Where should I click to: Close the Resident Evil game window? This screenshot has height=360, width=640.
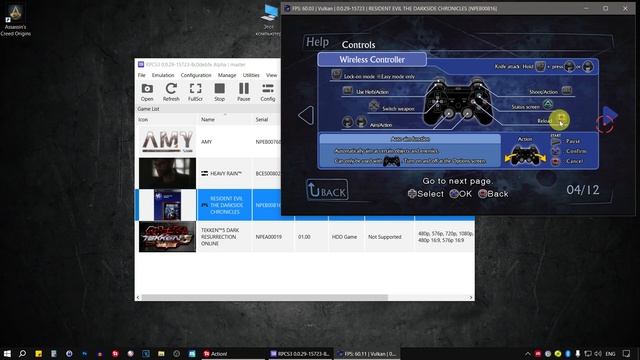pyautogui.click(x=625, y=8)
